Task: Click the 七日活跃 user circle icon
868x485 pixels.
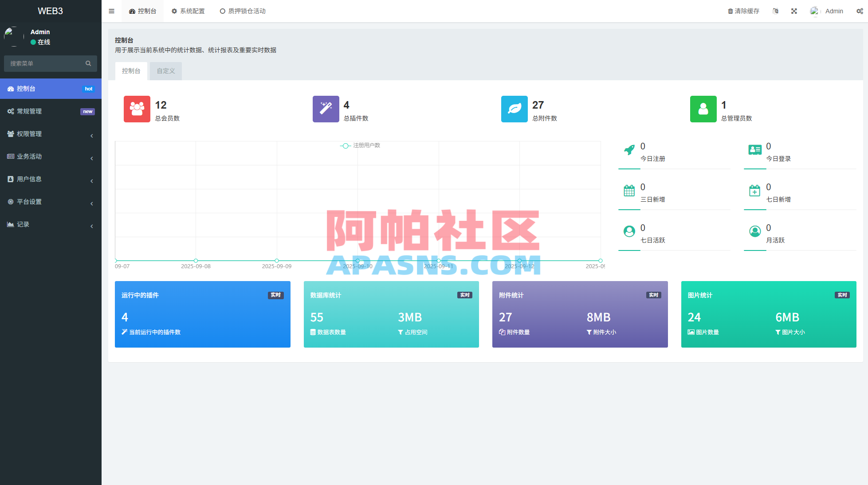Action: pyautogui.click(x=629, y=231)
